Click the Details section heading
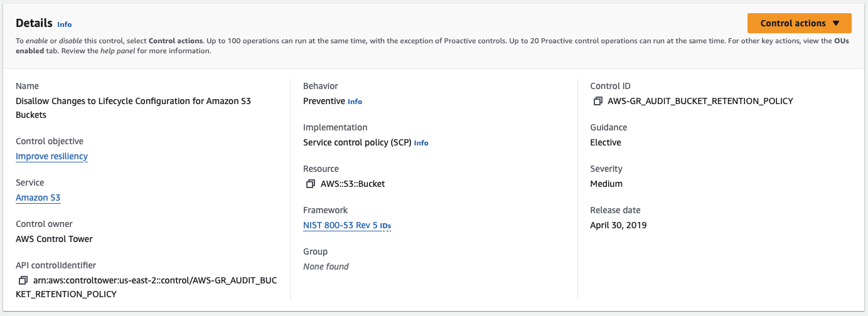 click(34, 23)
